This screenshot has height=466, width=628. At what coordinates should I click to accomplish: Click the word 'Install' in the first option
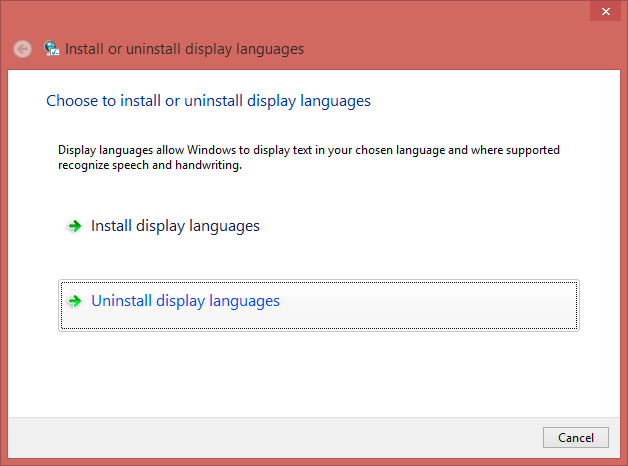tap(111, 226)
